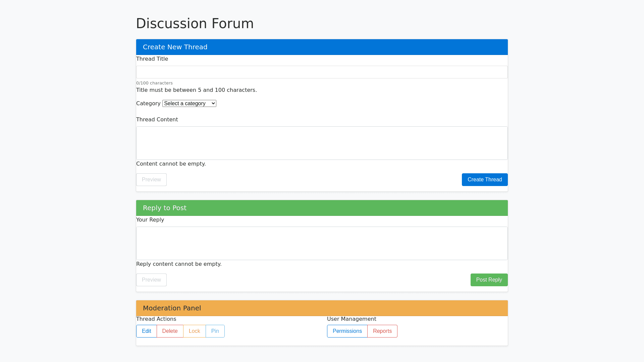644x362 pixels.
Task: Click Preview button in Reply to Post
Action: [x=151, y=280]
